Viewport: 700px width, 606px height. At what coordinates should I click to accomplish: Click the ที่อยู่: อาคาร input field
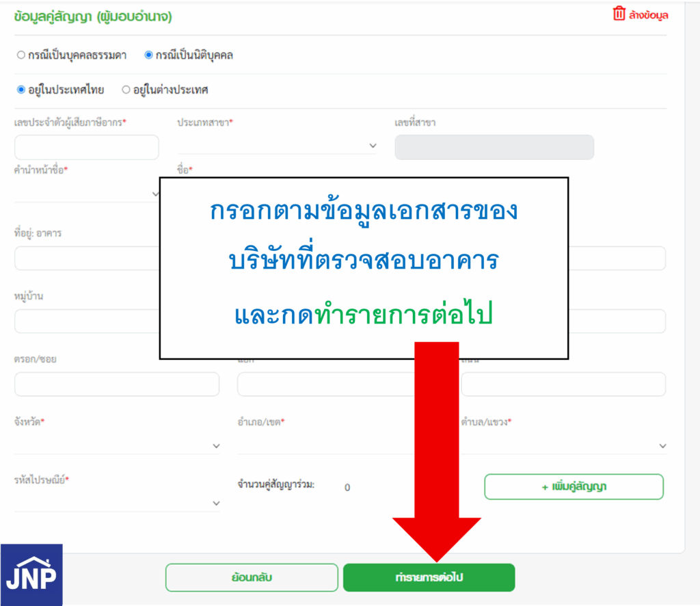[x=87, y=258]
